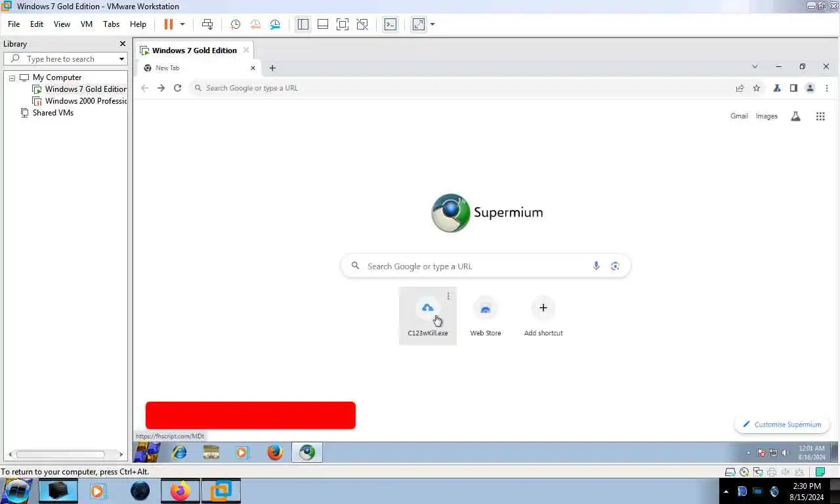
Task: Open the VM menu
Action: click(87, 24)
